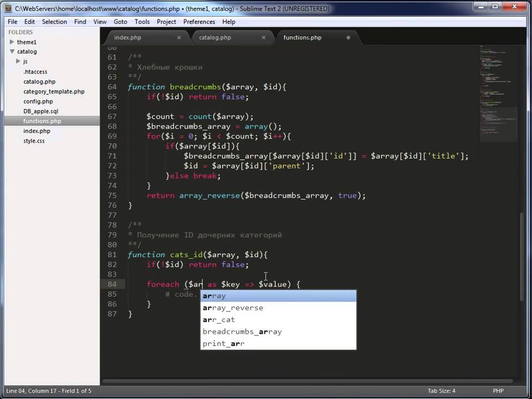The image size is (532, 399).
Task: Click '$count' variable on line 67
Action: pos(160,117)
